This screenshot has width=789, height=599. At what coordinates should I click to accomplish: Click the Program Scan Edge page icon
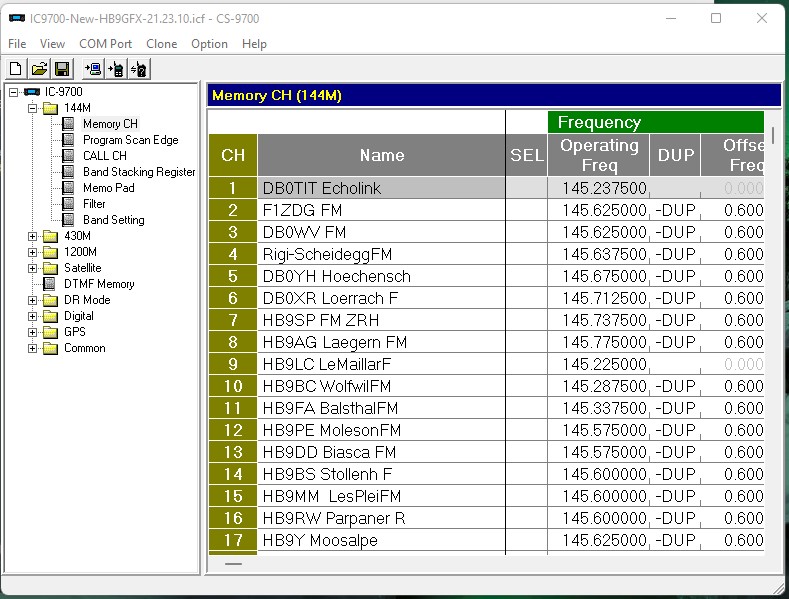pyautogui.click(x=68, y=140)
